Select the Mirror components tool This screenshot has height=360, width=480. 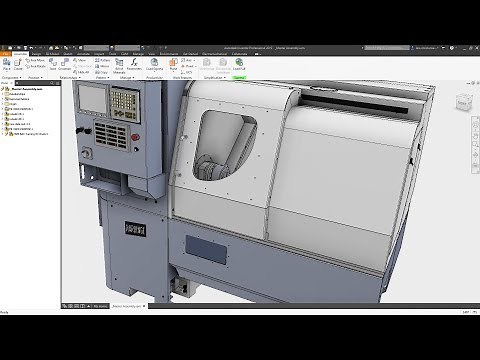(x=102, y=66)
